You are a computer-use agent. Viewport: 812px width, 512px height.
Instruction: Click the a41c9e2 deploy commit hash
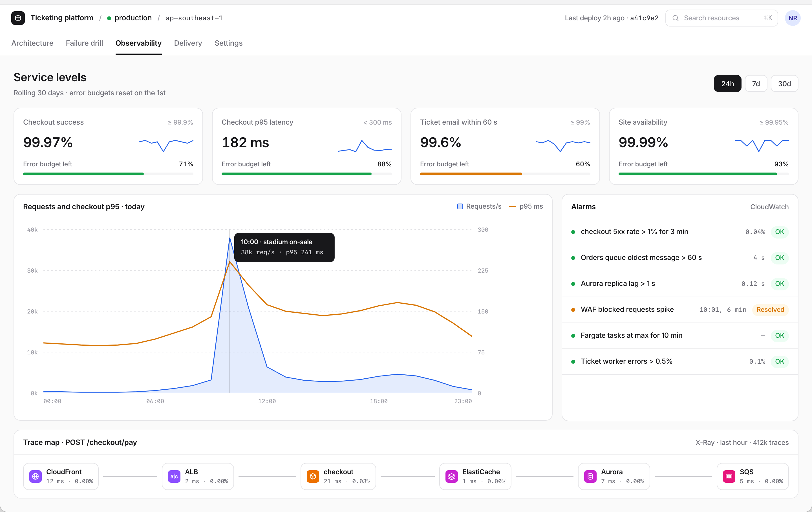click(x=644, y=18)
